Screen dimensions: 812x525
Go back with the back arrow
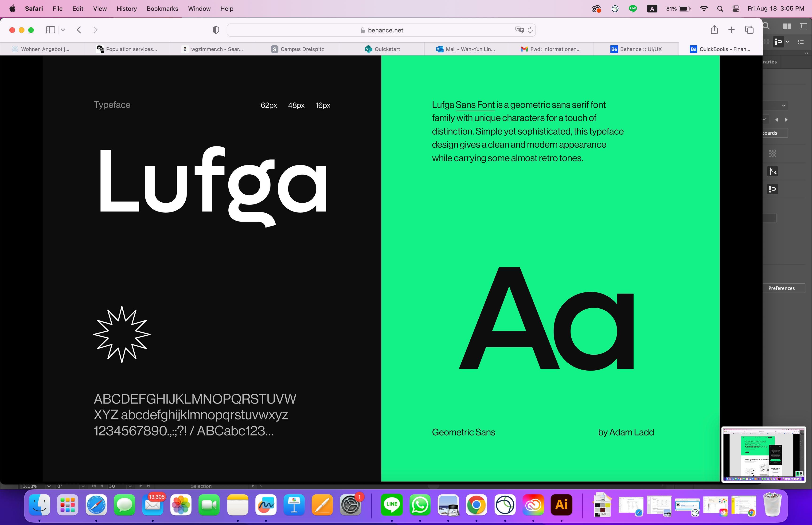[x=79, y=30]
